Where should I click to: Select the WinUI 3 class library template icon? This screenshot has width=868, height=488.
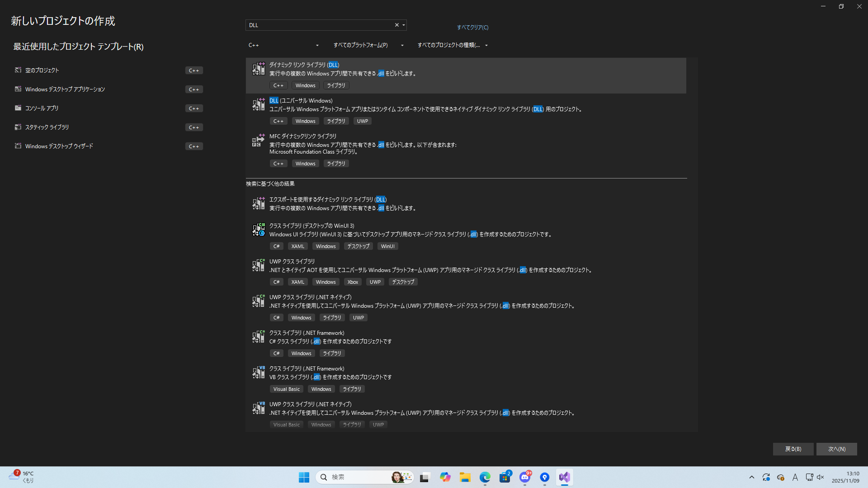tap(259, 230)
